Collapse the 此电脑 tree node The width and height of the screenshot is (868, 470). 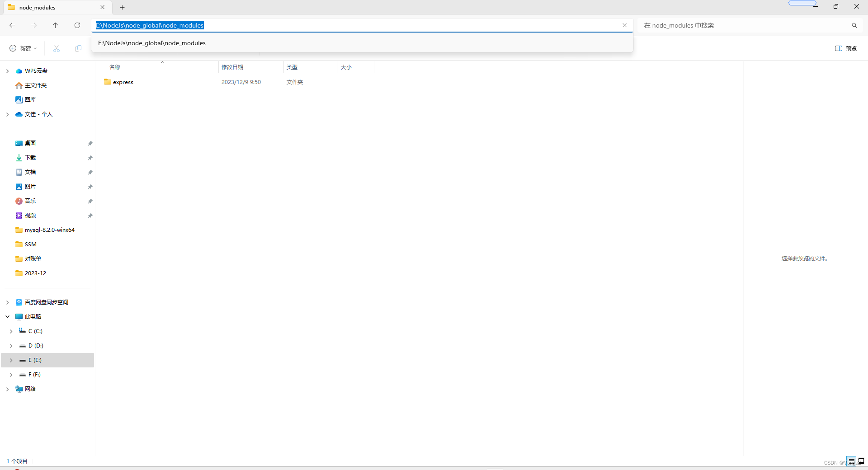(7, 317)
